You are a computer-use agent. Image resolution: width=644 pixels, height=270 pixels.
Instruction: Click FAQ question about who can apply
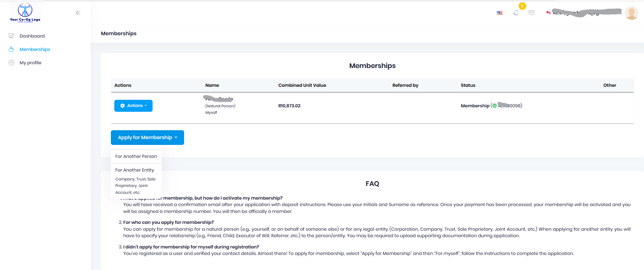[x=168, y=222]
